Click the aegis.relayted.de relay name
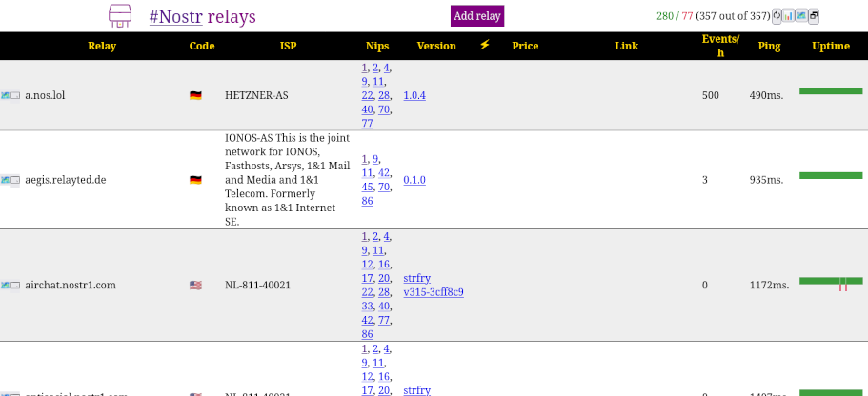 (x=66, y=180)
